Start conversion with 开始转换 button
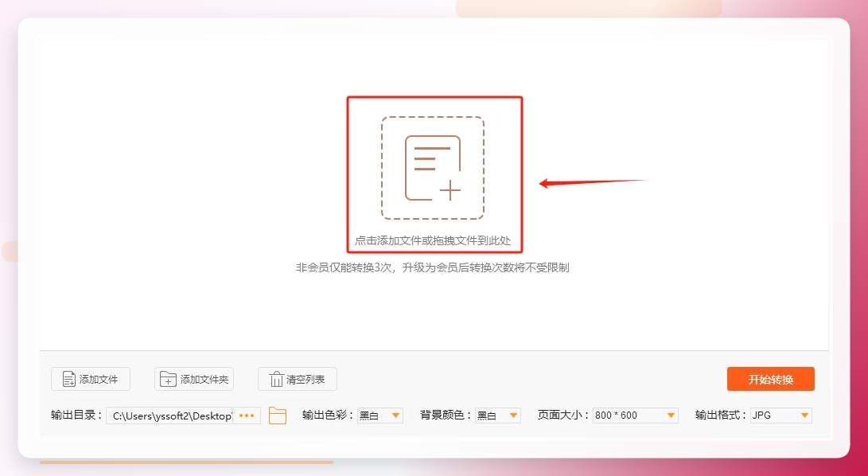 click(771, 379)
